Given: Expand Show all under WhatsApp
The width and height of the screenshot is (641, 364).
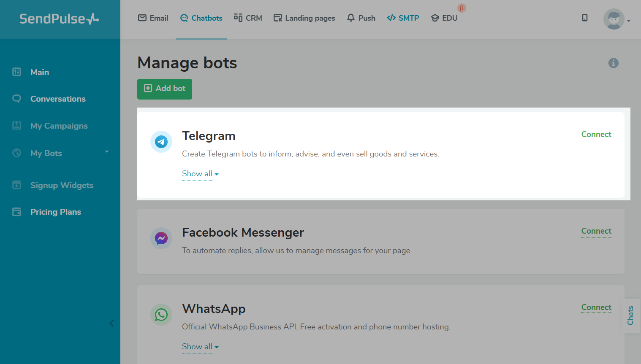Looking at the screenshot, I should click(200, 347).
